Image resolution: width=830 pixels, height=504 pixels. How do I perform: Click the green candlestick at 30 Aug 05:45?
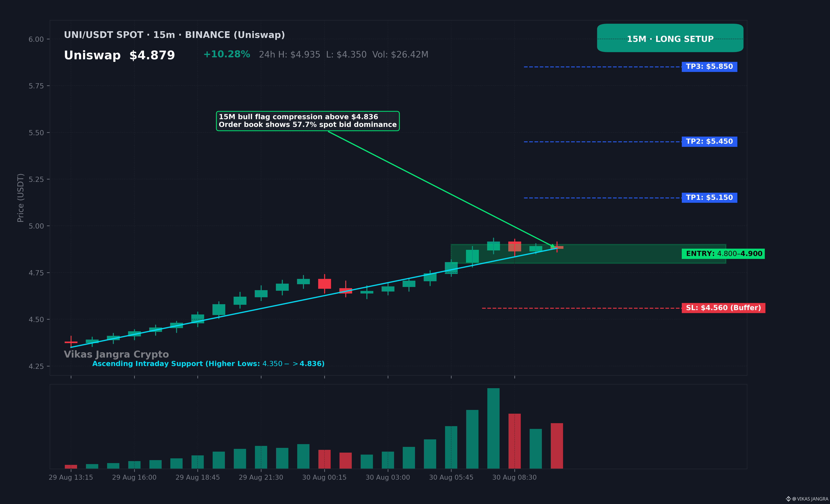click(451, 268)
